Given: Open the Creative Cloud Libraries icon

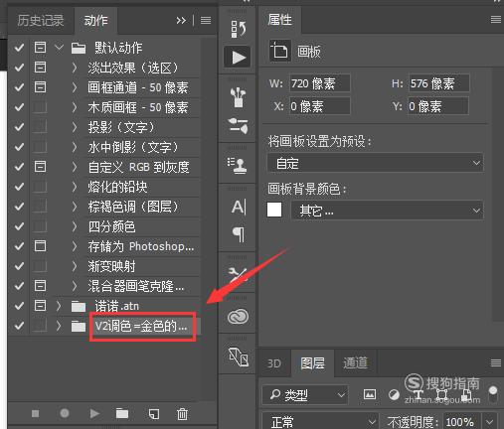Looking at the screenshot, I should click(x=238, y=317).
